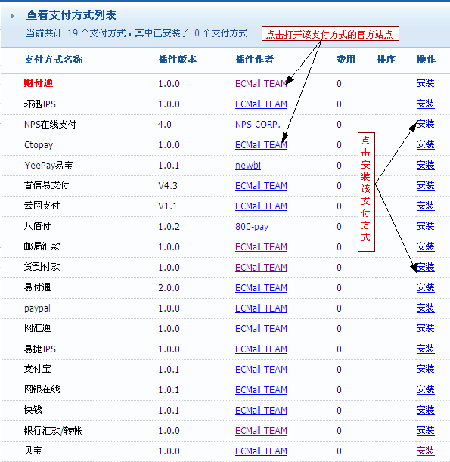Click the paypal payment name

(x=37, y=309)
